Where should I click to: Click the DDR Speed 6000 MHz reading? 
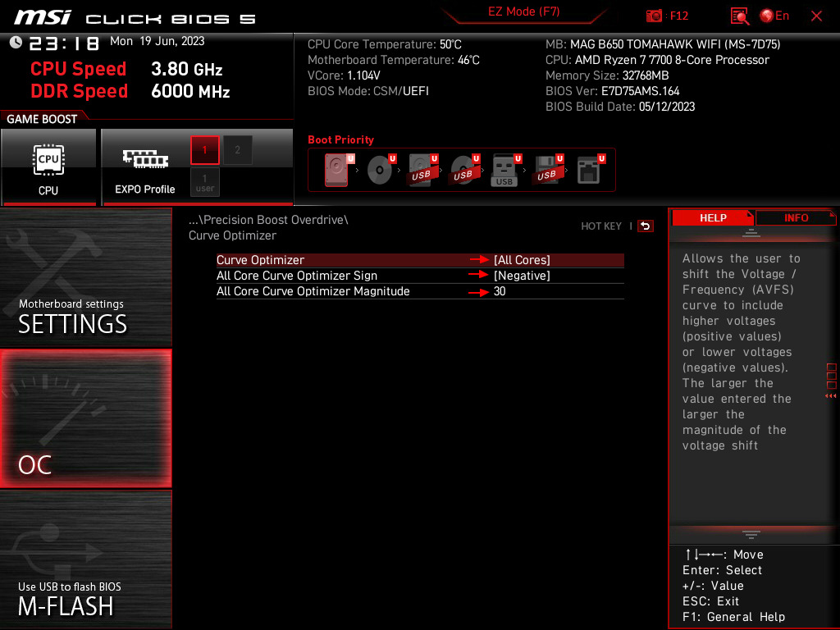click(x=130, y=91)
